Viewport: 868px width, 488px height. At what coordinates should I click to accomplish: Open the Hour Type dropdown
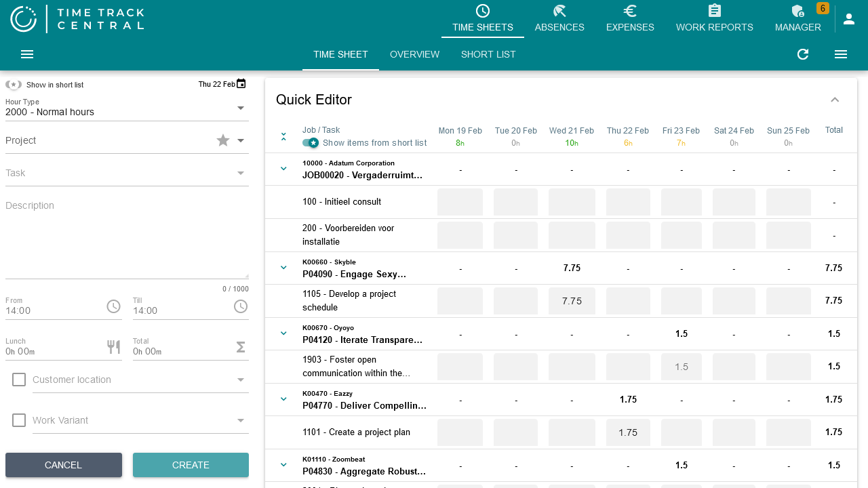pos(241,108)
